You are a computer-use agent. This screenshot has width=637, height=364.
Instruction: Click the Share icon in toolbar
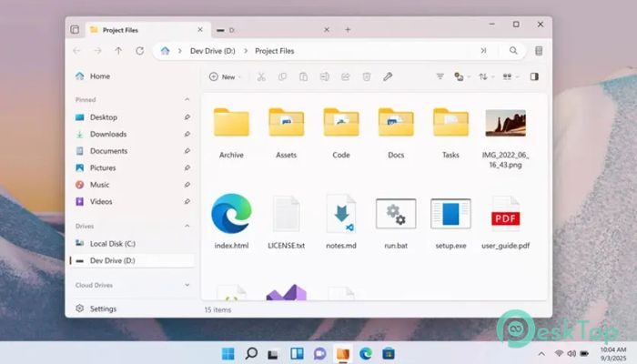click(346, 77)
